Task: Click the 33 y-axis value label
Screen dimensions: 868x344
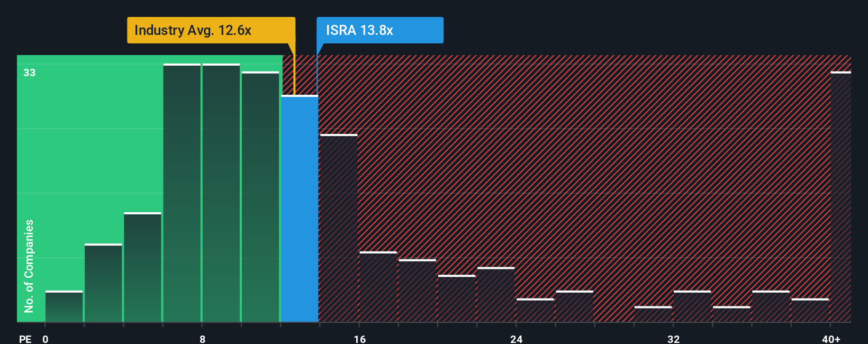Action: [x=30, y=73]
